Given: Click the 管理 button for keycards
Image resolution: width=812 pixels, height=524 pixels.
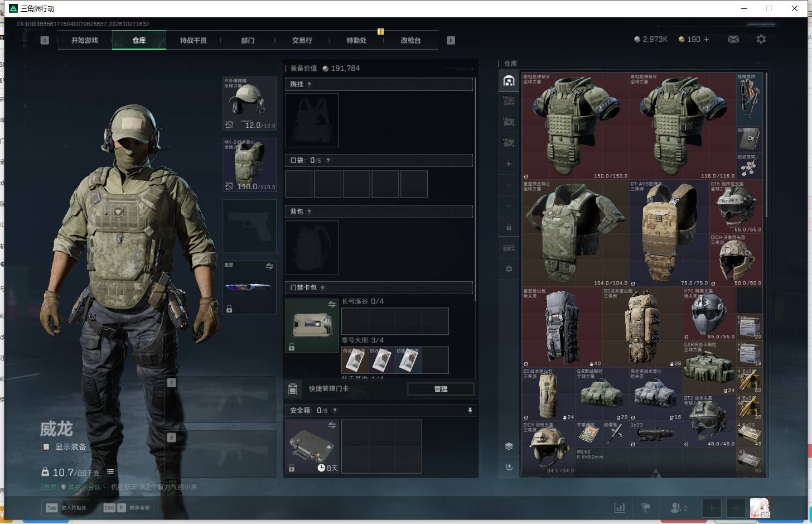Looking at the screenshot, I should point(441,389).
